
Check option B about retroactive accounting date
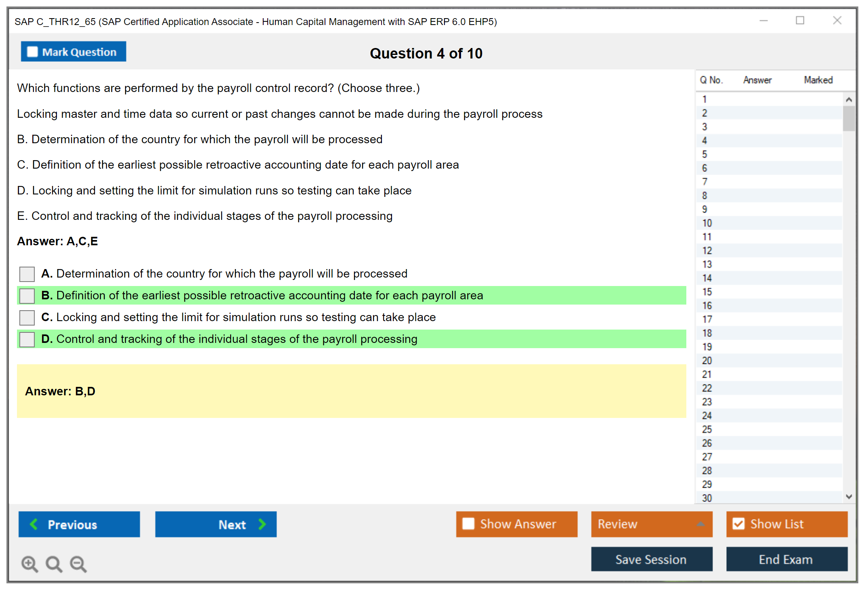(x=27, y=296)
